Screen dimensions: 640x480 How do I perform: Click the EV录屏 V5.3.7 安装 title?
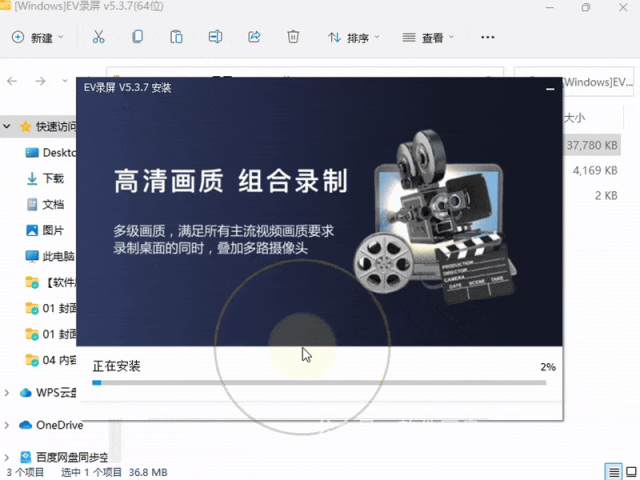pyautogui.click(x=127, y=88)
